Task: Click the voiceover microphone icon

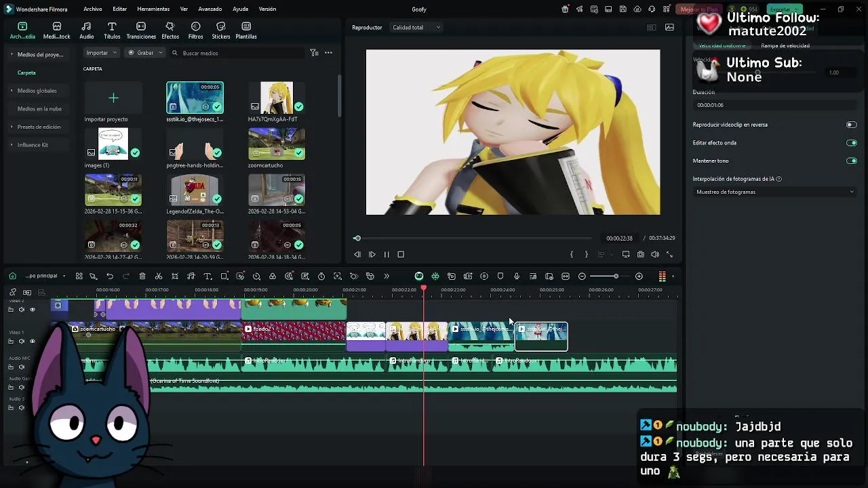Action: pyautogui.click(x=517, y=277)
